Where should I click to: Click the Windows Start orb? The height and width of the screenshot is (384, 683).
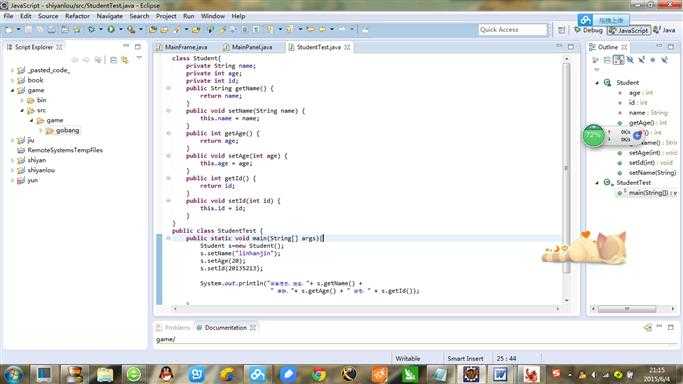13,374
